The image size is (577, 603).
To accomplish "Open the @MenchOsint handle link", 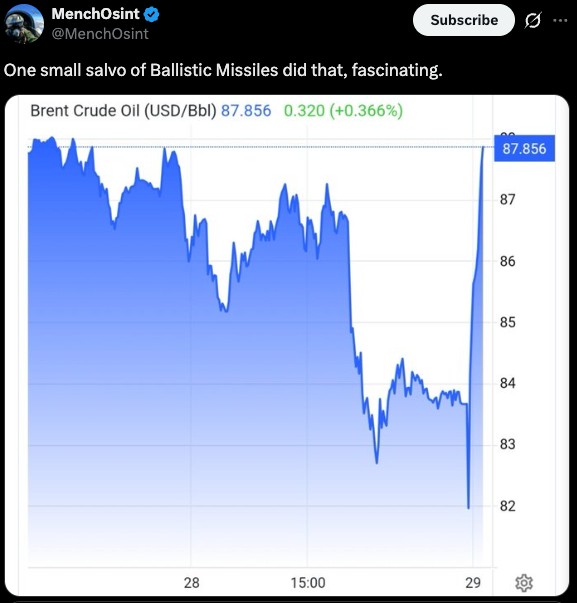I will [x=100, y=34].
